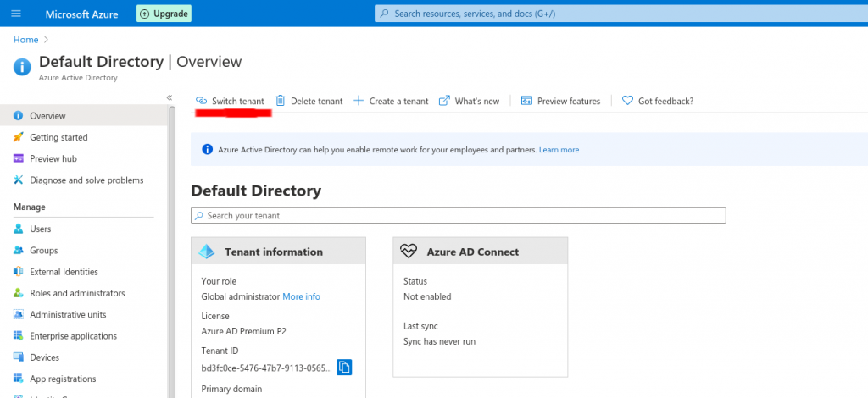Click the Got feedback heart icon
The width and height of the screenshot is (868, 398).
[x=627, y=101]
